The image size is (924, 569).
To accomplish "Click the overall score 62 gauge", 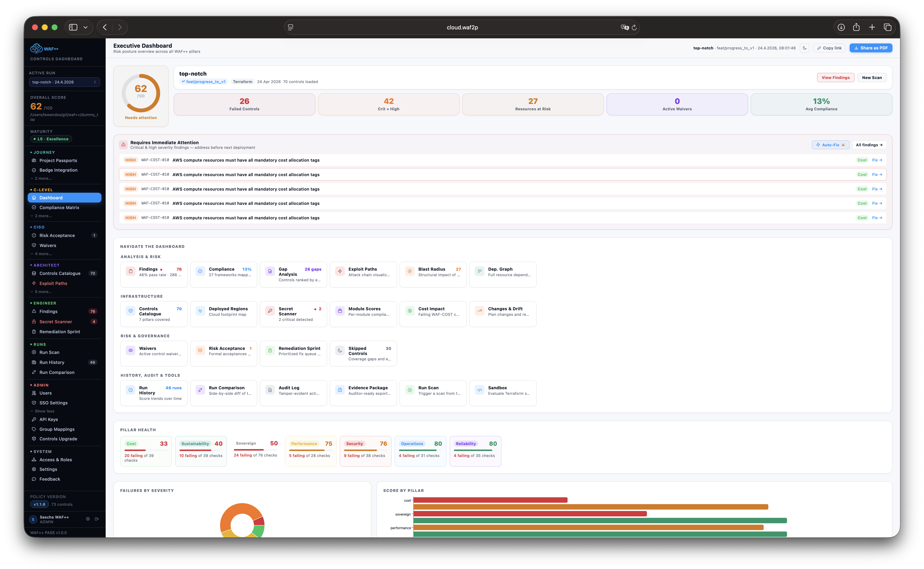I will pyautogui.click(x=141, y=93).
